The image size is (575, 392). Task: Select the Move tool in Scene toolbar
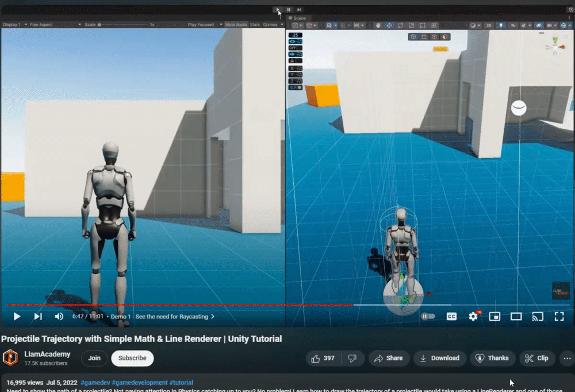(389, 25)
